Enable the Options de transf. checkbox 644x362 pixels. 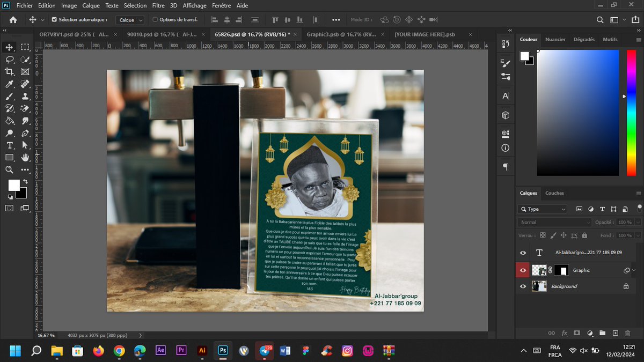[156, 20]
